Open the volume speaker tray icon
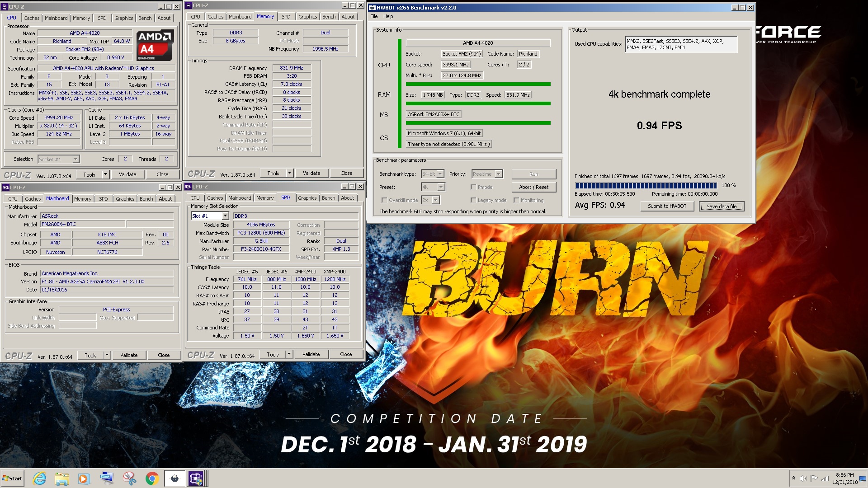The width and height of the screenshot is (868, 488). pyautogui.click(x=803, y=479)
